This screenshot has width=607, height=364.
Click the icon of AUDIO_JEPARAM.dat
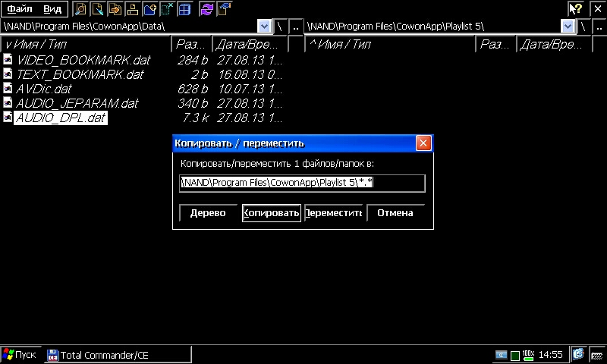(8, 102)
